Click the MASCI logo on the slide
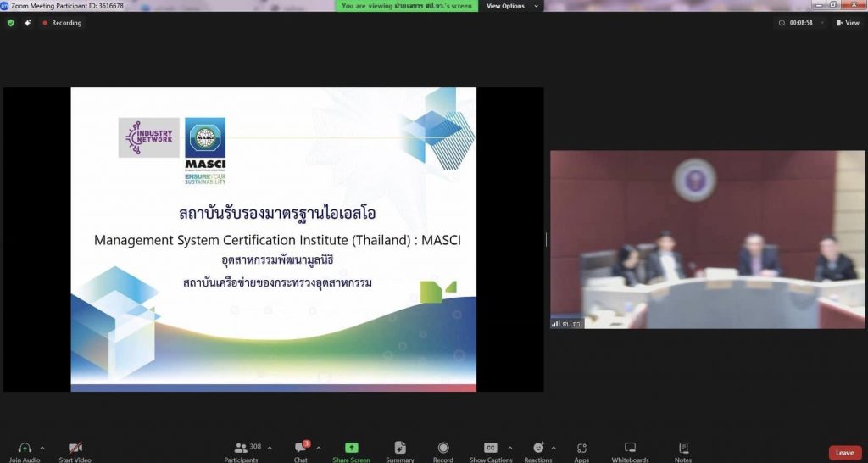Image resolution: width=868 pixels, height=463 pixels. point(205,151)
